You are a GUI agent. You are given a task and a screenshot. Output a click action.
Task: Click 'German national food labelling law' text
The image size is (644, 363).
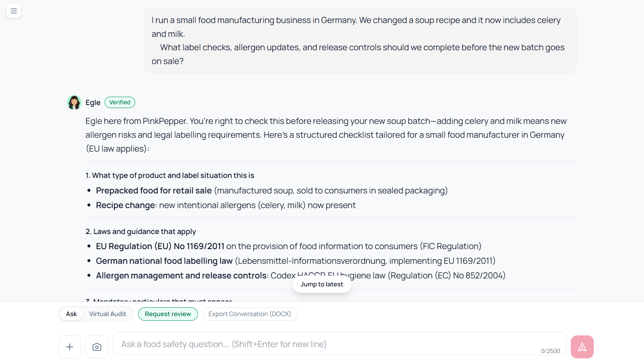click(x=164, y=261)
